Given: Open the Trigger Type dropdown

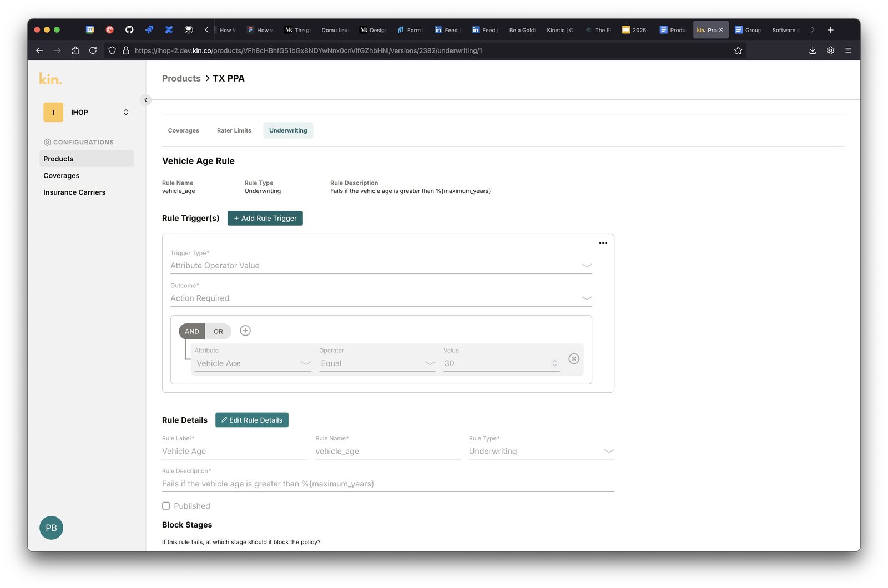Looking at the screenshot, I should point(381,266).
